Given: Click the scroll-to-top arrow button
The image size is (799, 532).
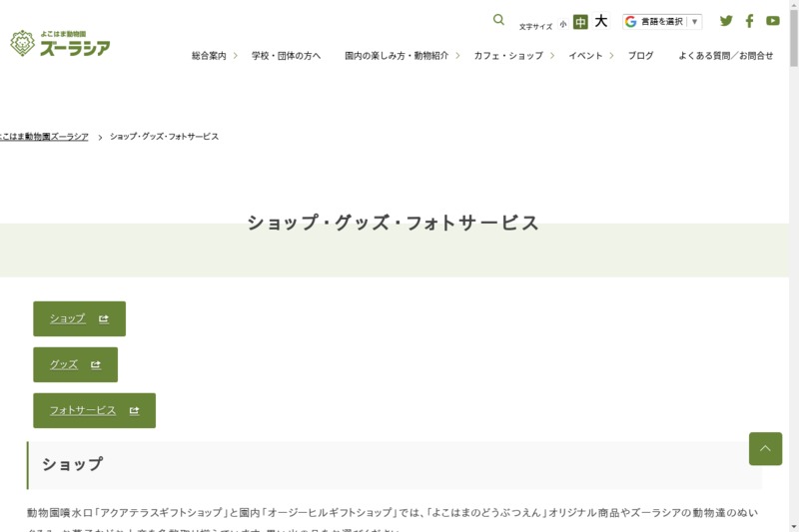Looking at the screenshot, I should 765,448.
